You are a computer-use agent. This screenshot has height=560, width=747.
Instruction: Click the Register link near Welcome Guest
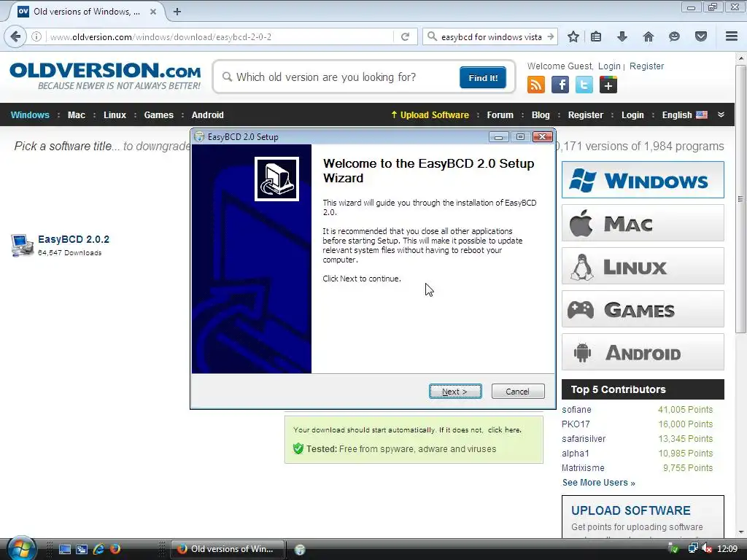pos(646,66)
